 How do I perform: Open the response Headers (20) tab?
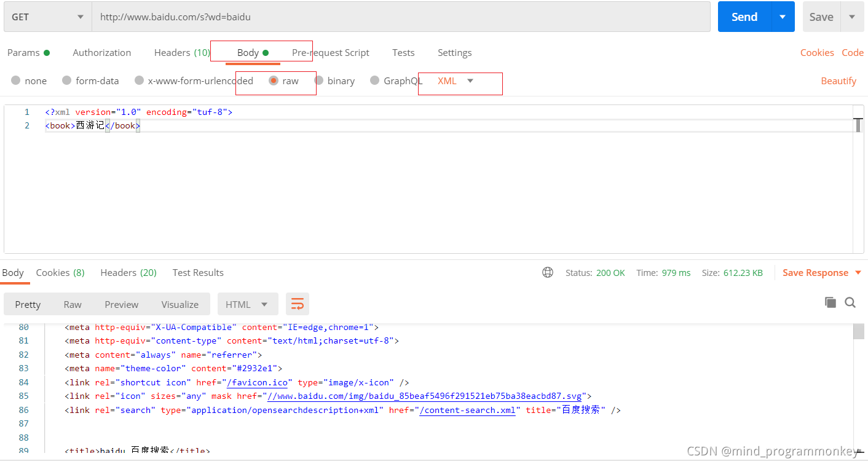tap(128, 272)
